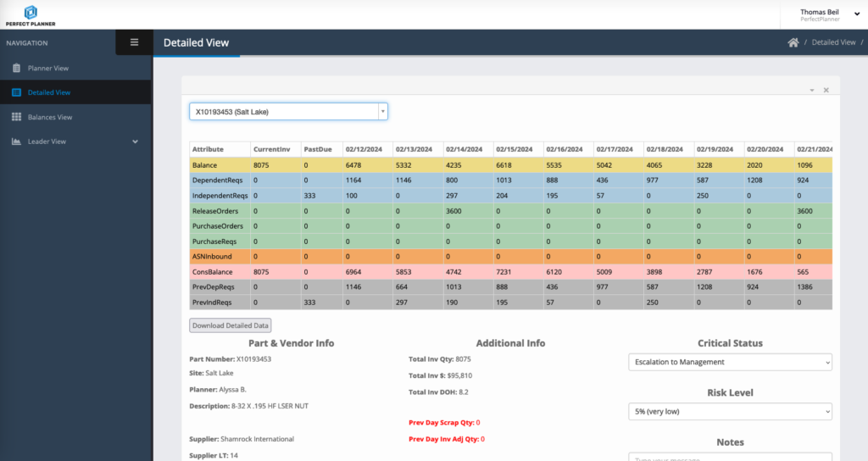Close the detailed view panel
868x461 pixels.
click(x=826, y=90)
